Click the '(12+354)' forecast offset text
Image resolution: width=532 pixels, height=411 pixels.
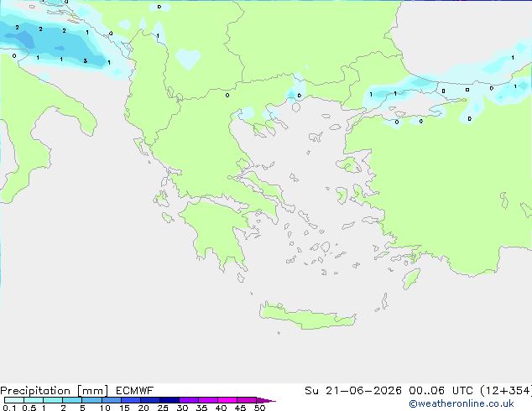click(506, 391)
